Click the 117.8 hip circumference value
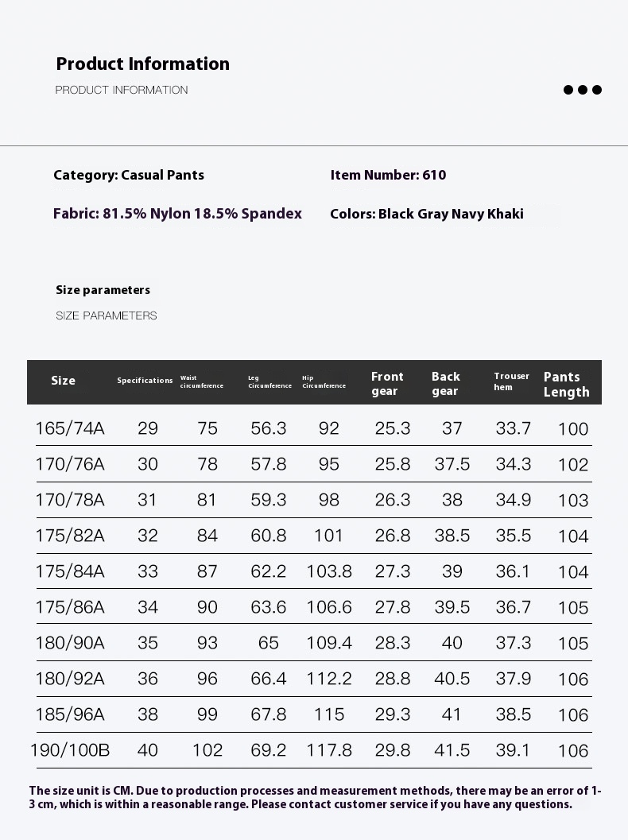This screenshot has width=628, height=840. click(x=329, y=750)
